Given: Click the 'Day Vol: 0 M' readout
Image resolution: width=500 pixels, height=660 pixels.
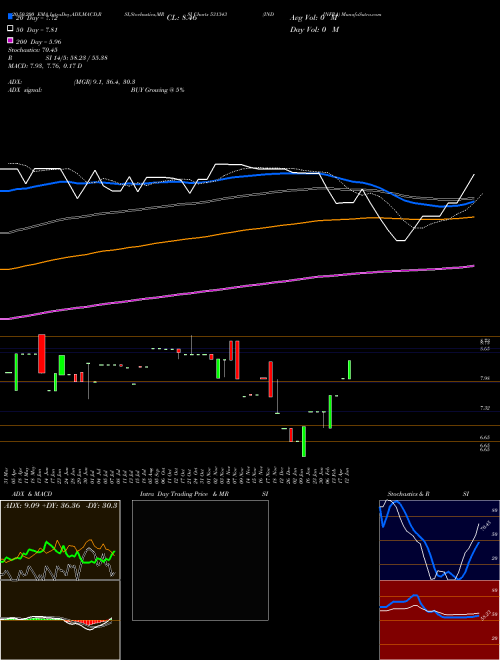Looking at the screenshot, I should pos(314,30).
